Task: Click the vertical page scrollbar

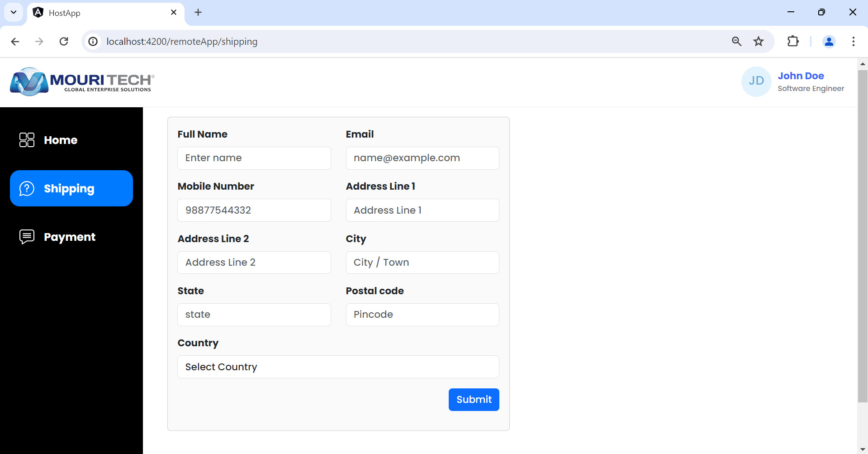Action: point(862,235)
